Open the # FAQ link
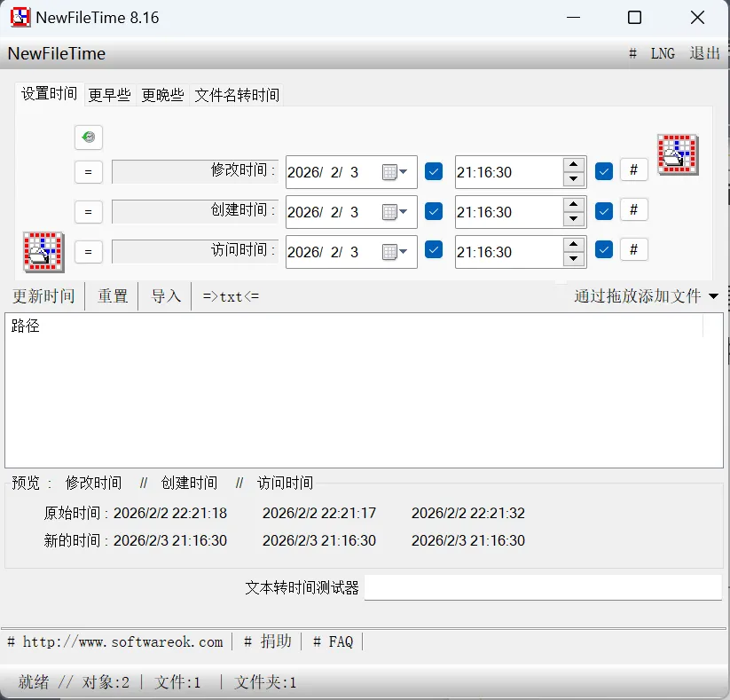This screenshot has height=700, width=730. (x=334, y=641)
